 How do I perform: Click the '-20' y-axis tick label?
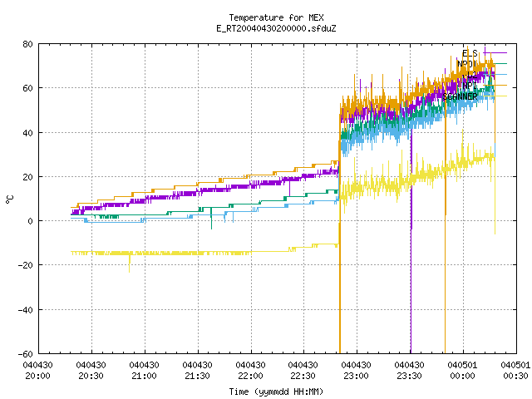point(26,265)
